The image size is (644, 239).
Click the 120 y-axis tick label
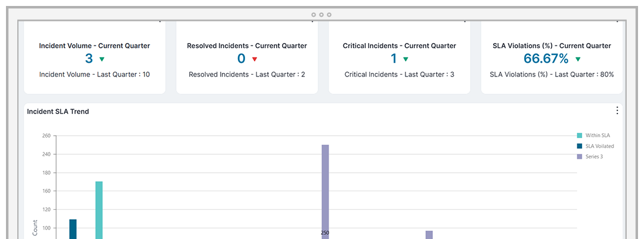tap(46, 209)
